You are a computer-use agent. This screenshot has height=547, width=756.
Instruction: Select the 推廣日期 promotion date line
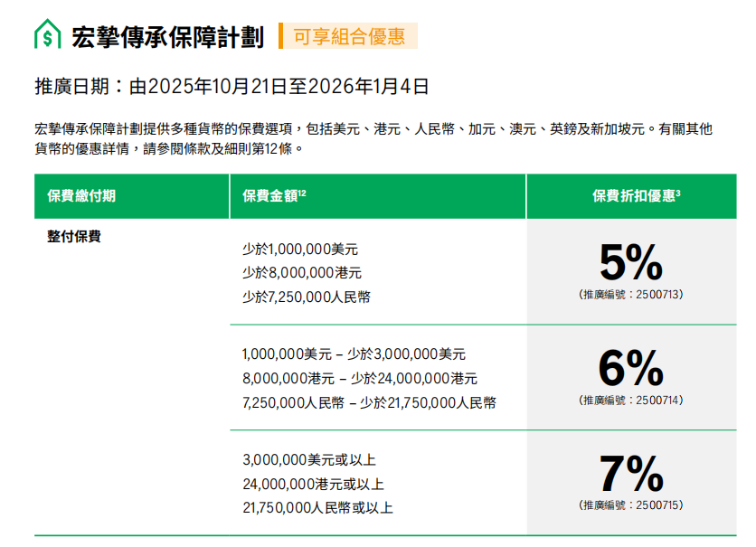point(232,87)
